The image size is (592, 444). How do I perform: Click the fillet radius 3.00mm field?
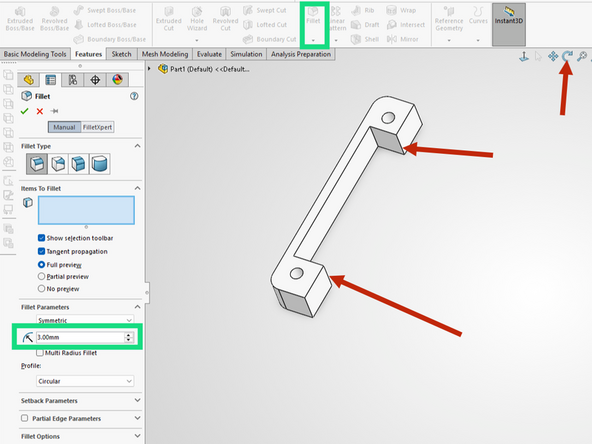tap(80, 337)
